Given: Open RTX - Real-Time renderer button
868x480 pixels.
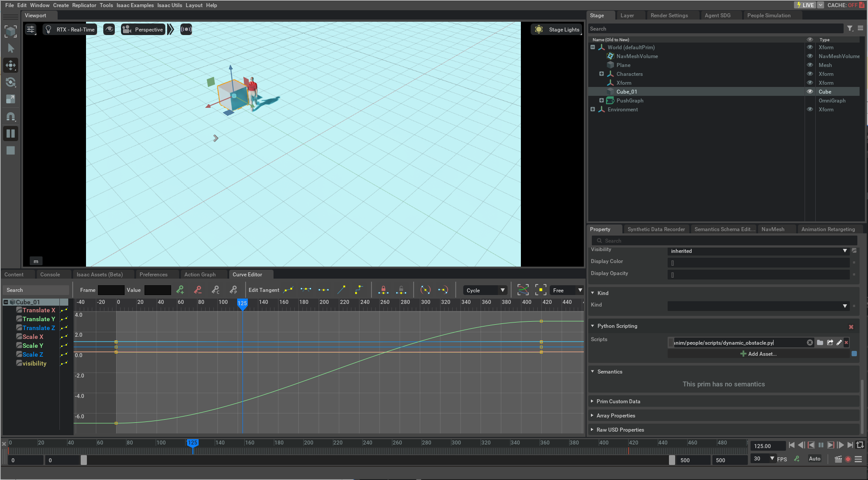Looking at the screenshot, I should 70,29.
